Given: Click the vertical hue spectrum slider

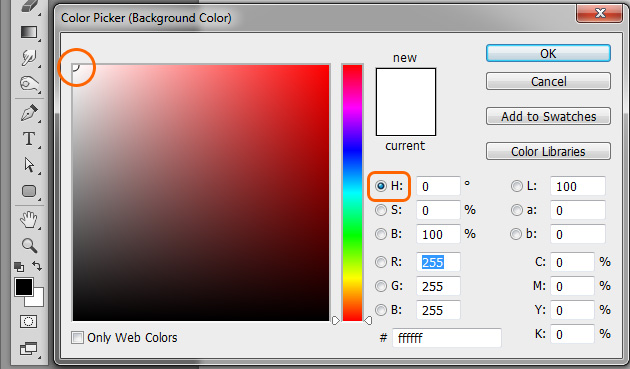Looking at the screenshot, I should pyautogui.click(x=352, y=193).
